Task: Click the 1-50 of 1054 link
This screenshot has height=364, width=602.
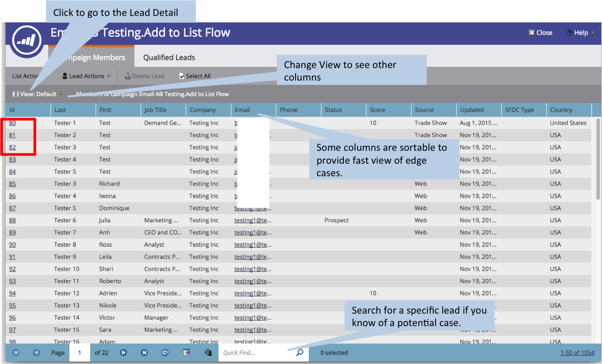Action: 577,353
